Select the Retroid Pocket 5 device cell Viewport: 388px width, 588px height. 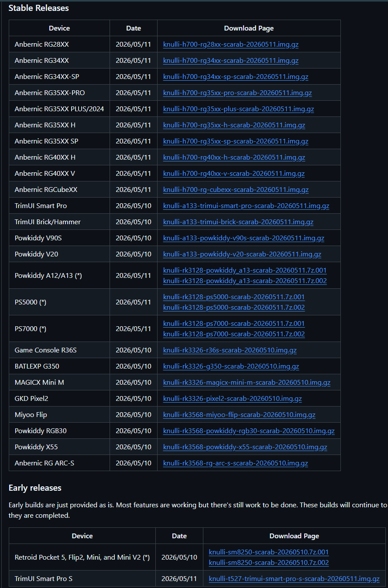tap(82, 557)
